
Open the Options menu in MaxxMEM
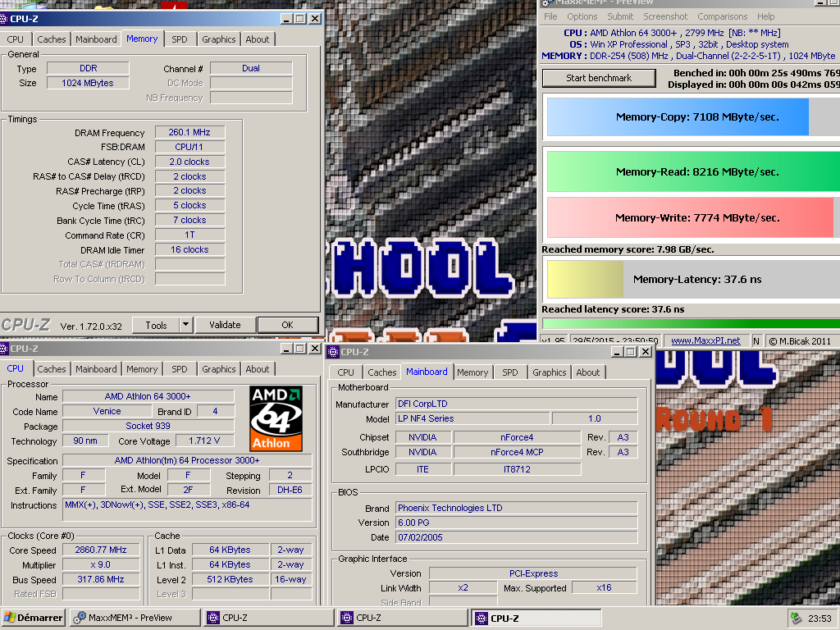coord(582,16)
